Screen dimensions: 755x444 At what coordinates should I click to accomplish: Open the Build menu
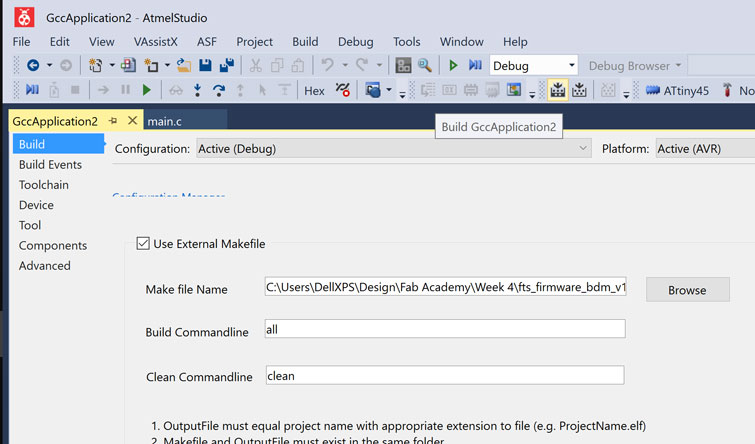(305, 42)
